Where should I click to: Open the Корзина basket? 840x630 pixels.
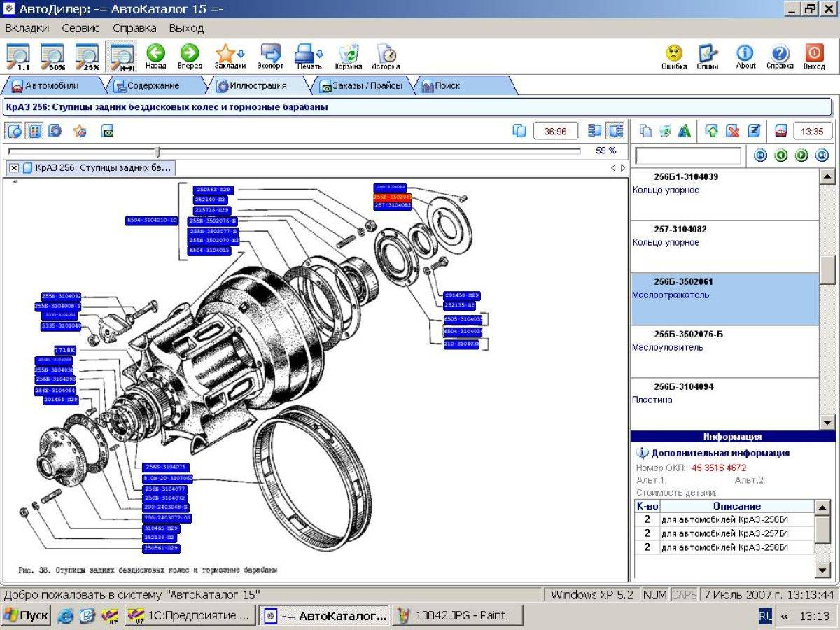point(349,57)
